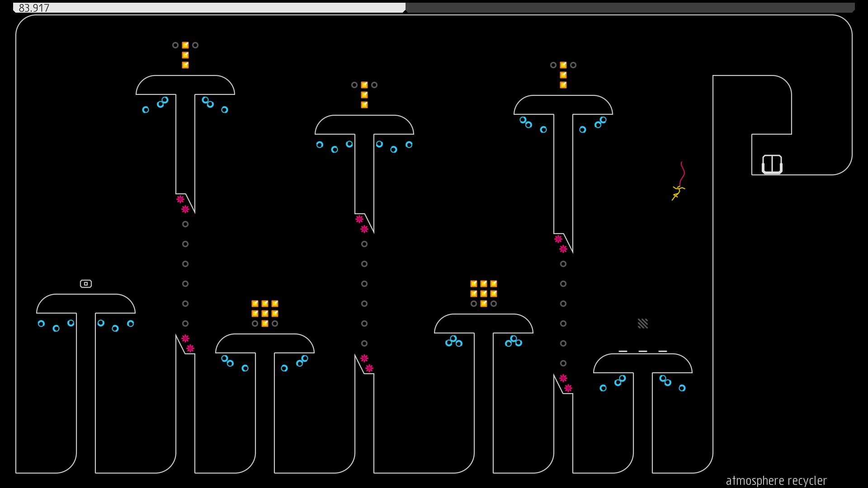Click the exit switch on left platform
Image resolution: width=868 pixels, height=488 pixels.
point(86,284)
